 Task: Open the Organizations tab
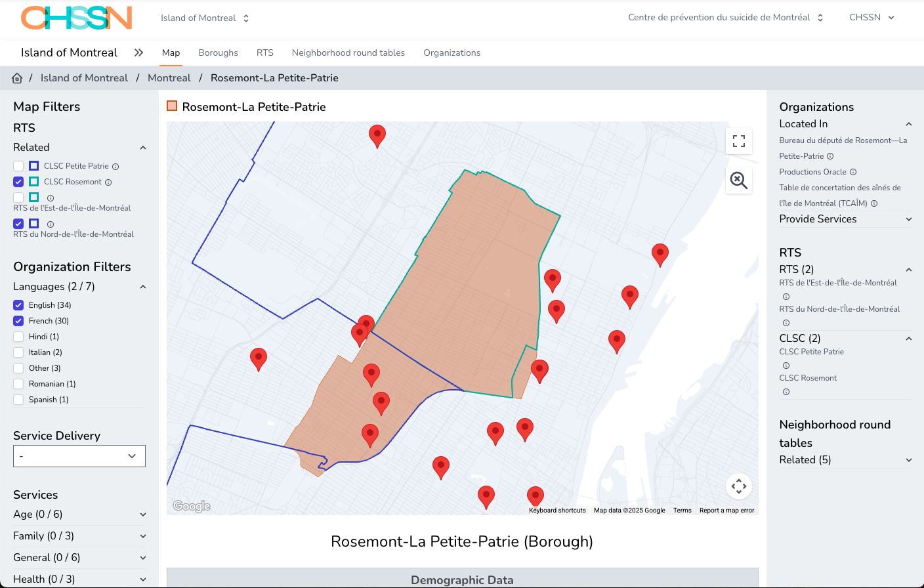click(451, 52)
